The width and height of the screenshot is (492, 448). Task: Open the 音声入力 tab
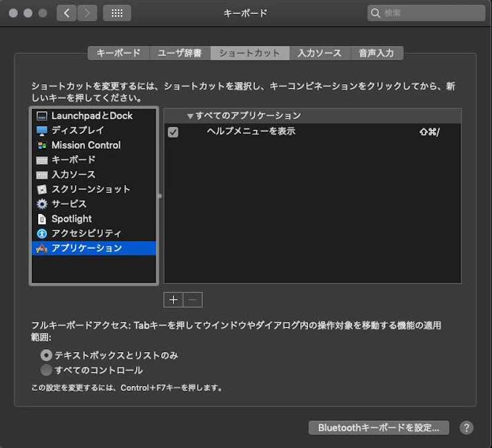click(x=376, y=53)
